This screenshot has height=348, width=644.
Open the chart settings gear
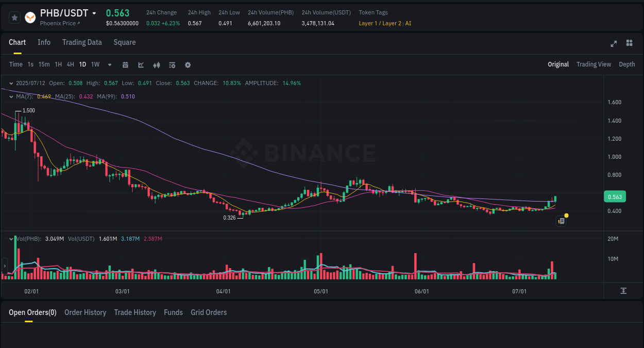click(x=187, y=64)
